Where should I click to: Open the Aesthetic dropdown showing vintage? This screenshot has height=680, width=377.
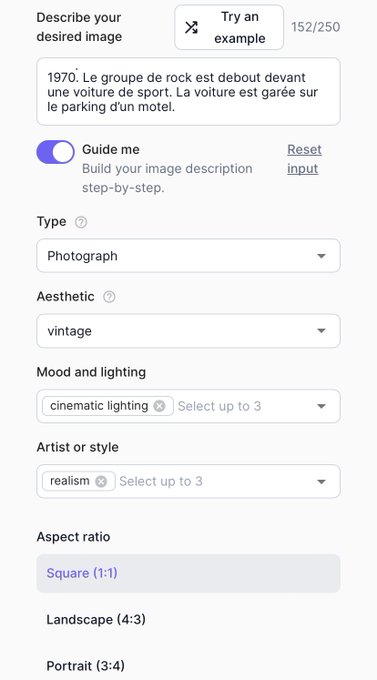[x=188, y=331]
